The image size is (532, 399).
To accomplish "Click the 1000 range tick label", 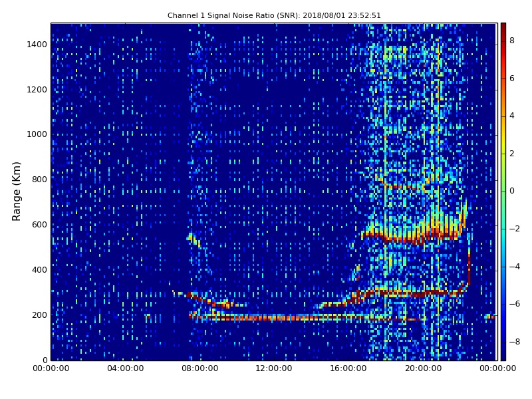I will point(37,134).
